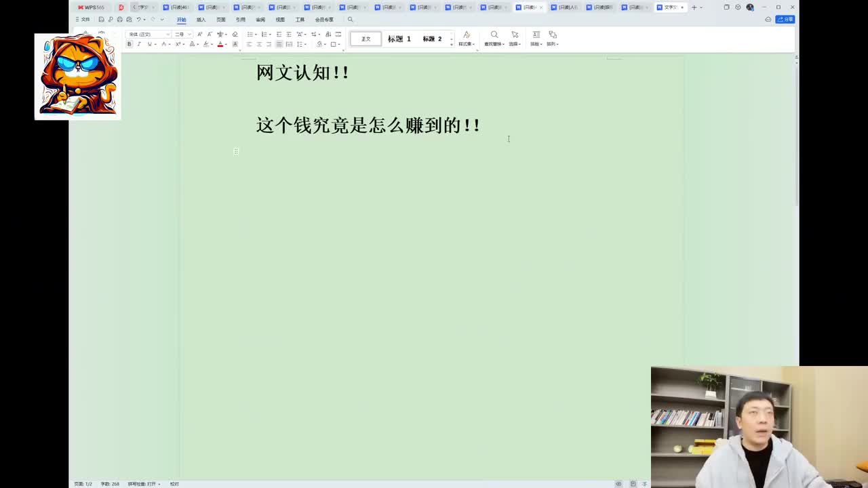Align text right
868x488 pixels.
269,44
